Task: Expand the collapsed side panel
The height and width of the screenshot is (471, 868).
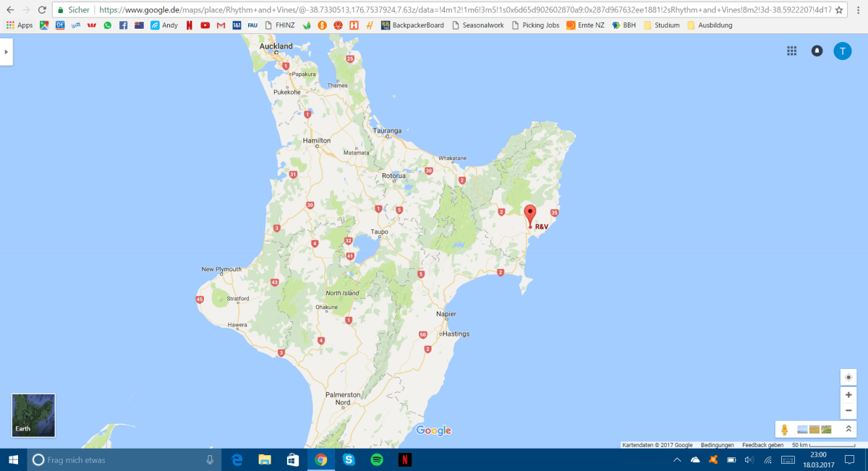Action: point(6,51)
